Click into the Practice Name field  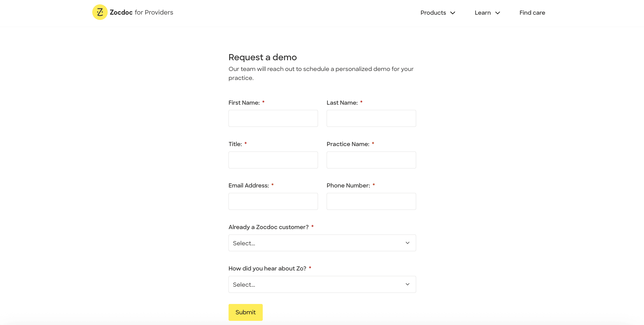click(x=371, y=160)
